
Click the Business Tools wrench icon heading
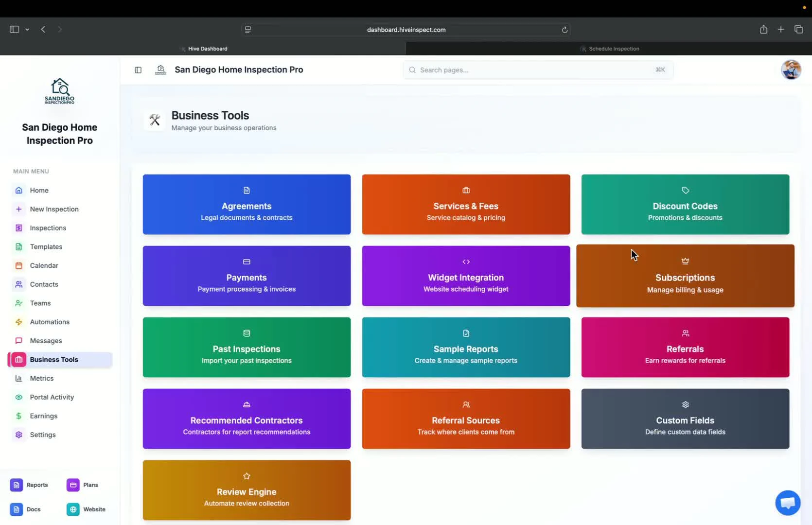coord(155,120)
